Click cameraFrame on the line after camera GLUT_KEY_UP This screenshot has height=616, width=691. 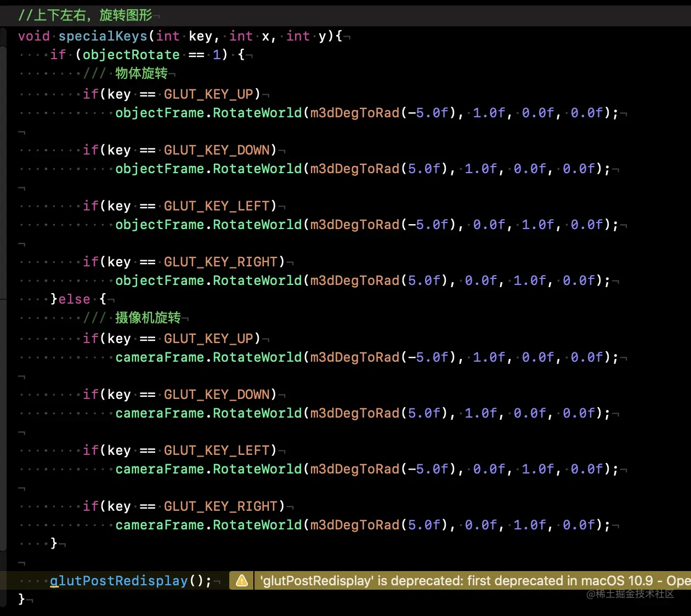tap(160, 357)
